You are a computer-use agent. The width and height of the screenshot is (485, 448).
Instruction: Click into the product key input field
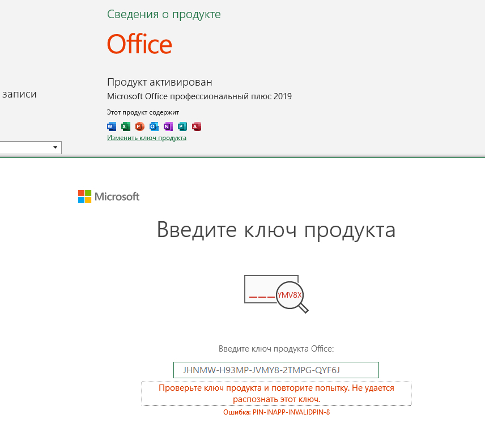(x=276, y=370)
